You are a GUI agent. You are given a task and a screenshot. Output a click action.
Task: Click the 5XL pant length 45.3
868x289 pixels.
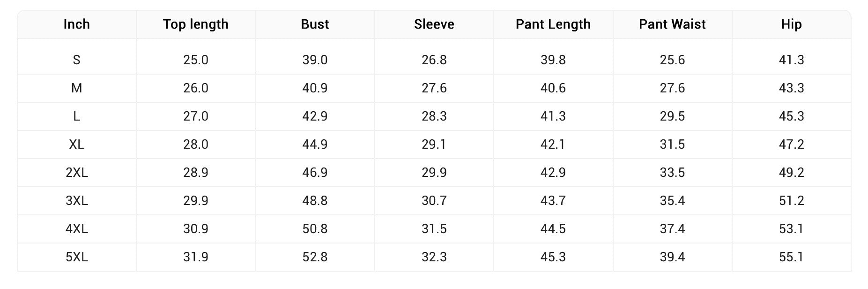pos(553,257)
